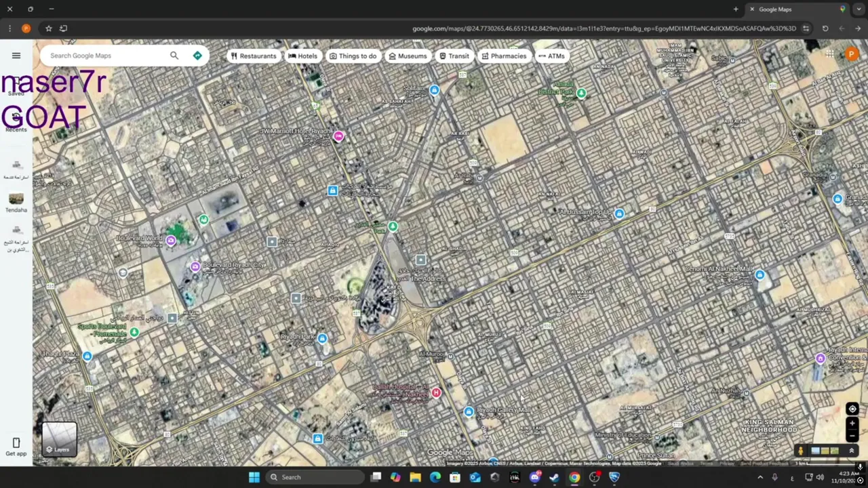Select the ATMs category chip

[x=551, y=56]
